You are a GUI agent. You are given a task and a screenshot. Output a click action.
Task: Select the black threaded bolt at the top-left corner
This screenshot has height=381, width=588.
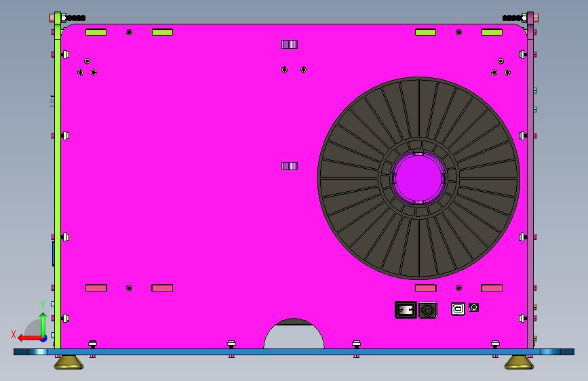pos(76,18)
